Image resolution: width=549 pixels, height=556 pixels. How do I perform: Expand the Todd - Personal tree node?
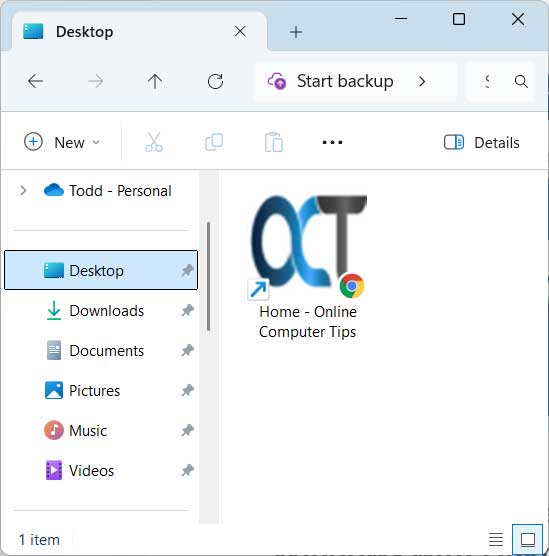(23, 191)
